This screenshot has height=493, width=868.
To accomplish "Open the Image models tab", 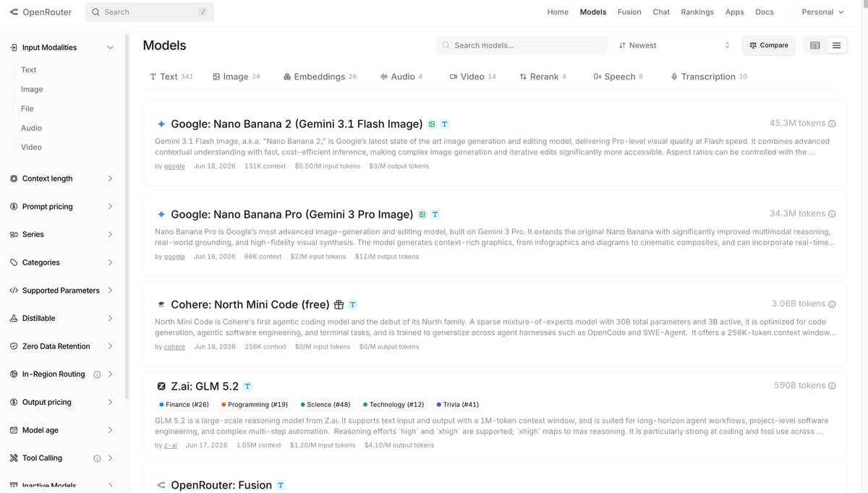I will [237, 77].
